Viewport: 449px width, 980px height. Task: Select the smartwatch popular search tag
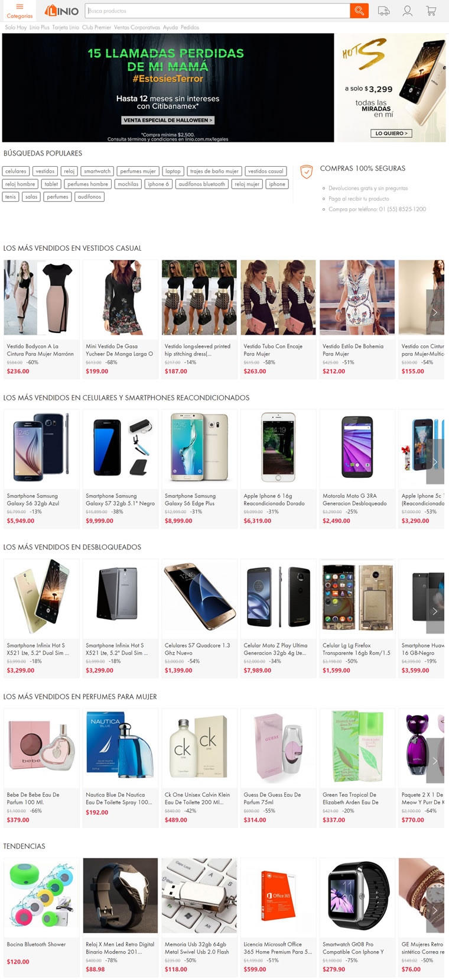(x=97, y=171)
